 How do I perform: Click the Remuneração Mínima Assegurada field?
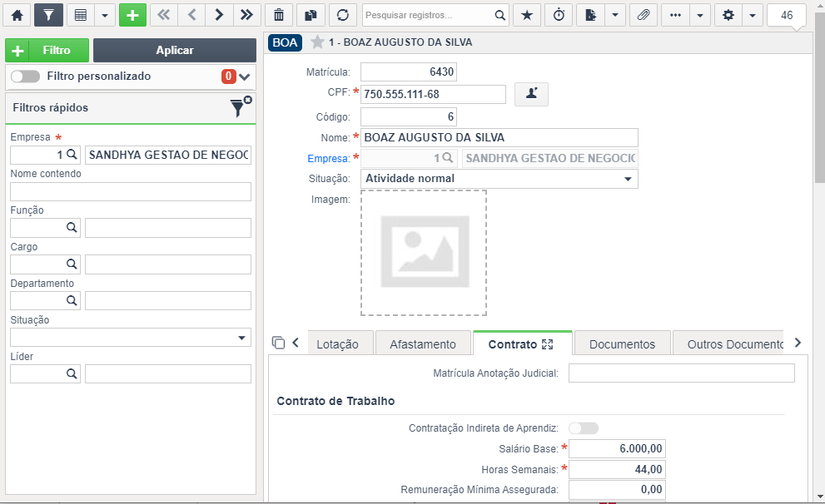tap(617, 490)
